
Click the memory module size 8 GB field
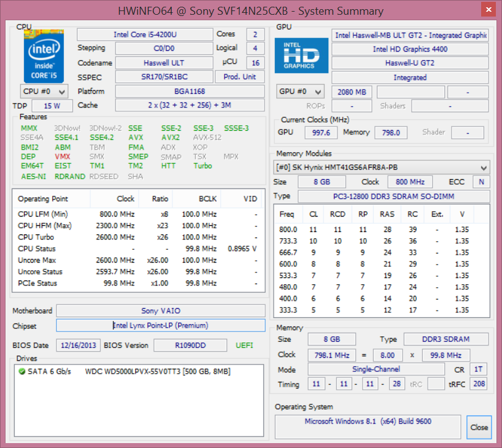point(322,182)
